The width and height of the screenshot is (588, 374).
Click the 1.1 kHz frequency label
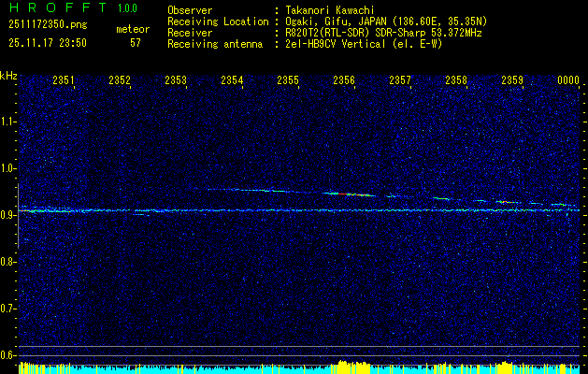click(8, 122)
